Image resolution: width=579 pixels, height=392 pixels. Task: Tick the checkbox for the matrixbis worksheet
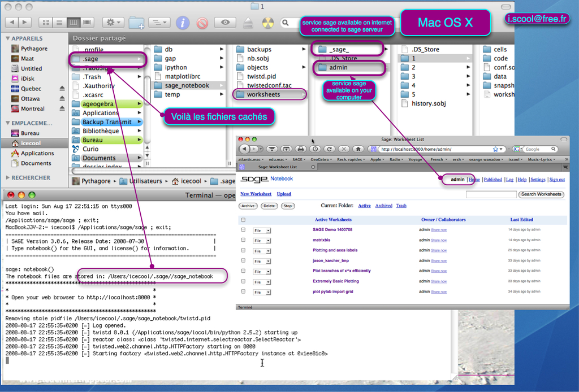coord(243,240)
